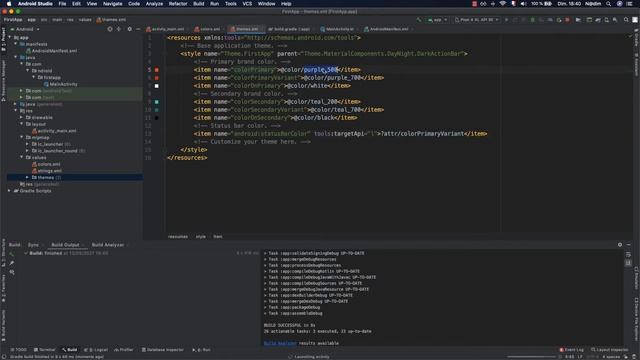
Task: Hide the Project panel with minus icon
Action: coord(138,29)
